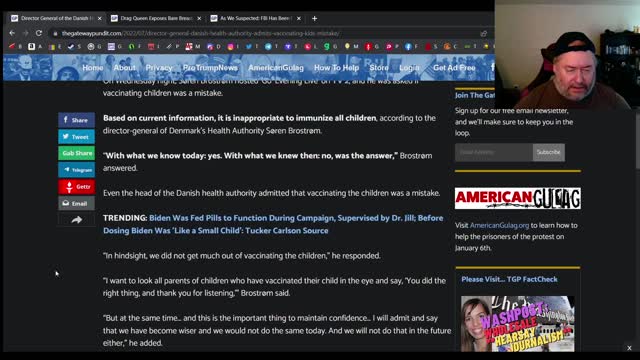Reload the current page
Viewport: 640px width, 360px height.
click(x=39, y=33)
